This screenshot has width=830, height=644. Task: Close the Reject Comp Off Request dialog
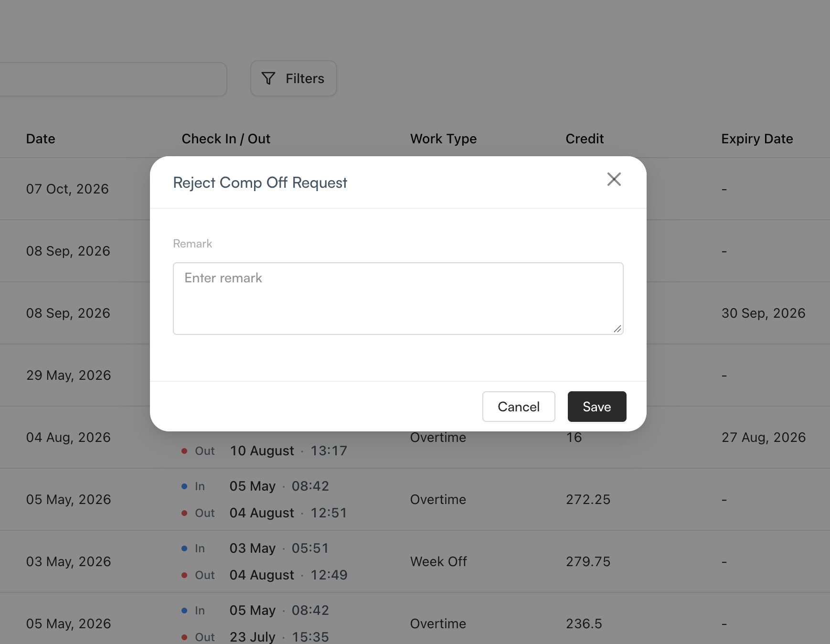click(614, 179)
